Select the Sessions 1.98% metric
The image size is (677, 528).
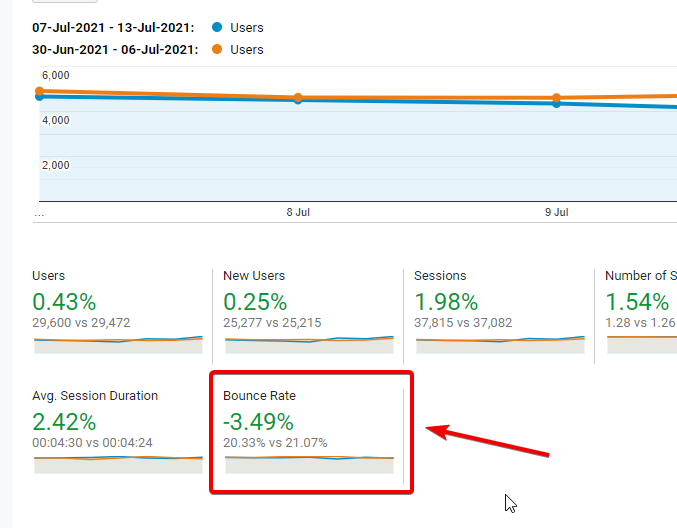(446, 302)
